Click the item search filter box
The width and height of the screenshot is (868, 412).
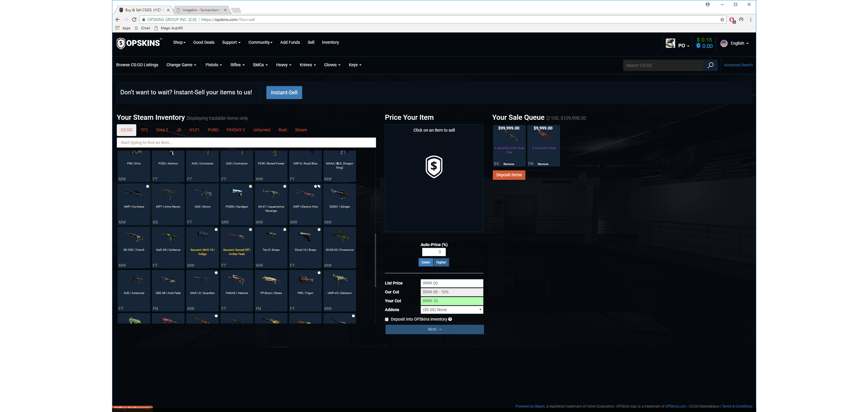coord(246,143)
